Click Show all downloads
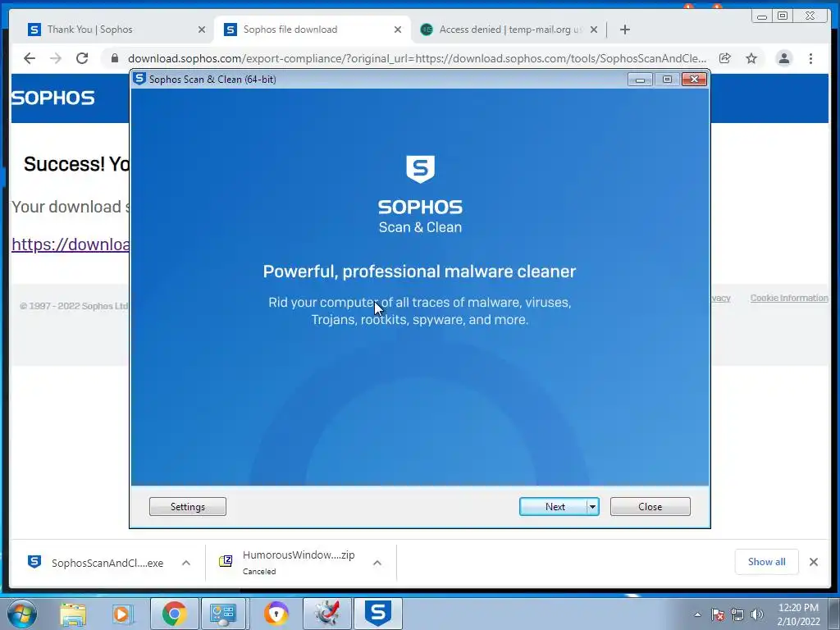 (x=767, y=561)
